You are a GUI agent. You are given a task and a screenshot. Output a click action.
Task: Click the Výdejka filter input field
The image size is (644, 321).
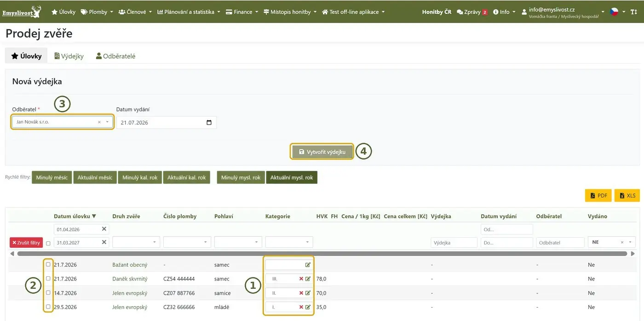(454, 243)
